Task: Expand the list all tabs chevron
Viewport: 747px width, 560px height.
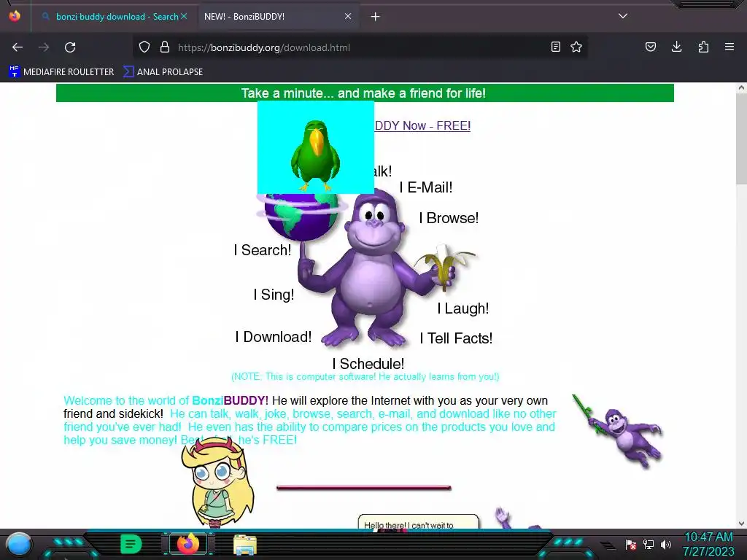Action: [623, 16]
